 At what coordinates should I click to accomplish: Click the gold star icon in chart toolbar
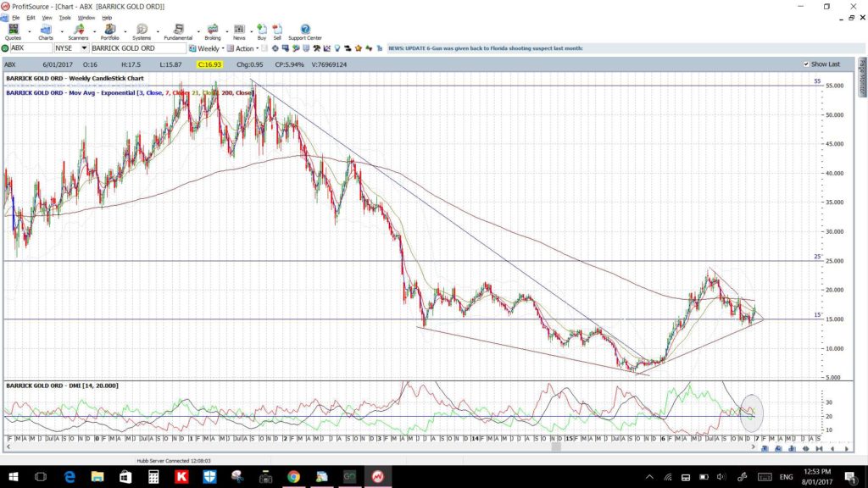[359, 48]
